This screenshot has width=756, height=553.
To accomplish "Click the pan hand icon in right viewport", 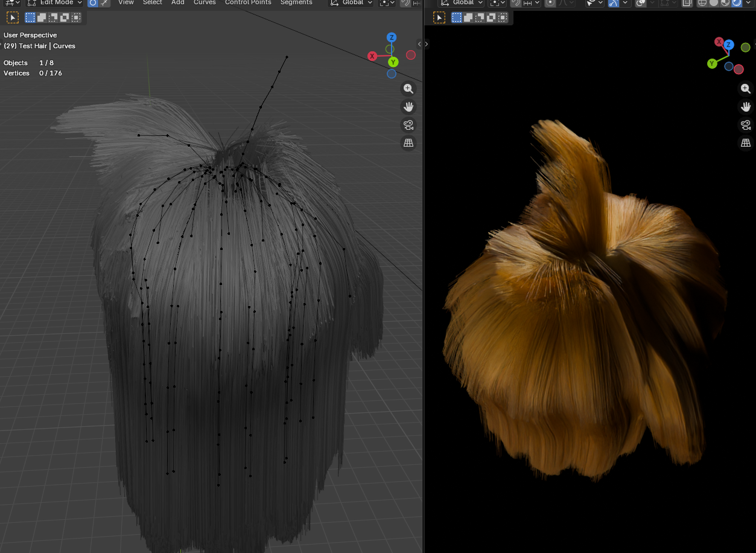I will coord(746,107).
